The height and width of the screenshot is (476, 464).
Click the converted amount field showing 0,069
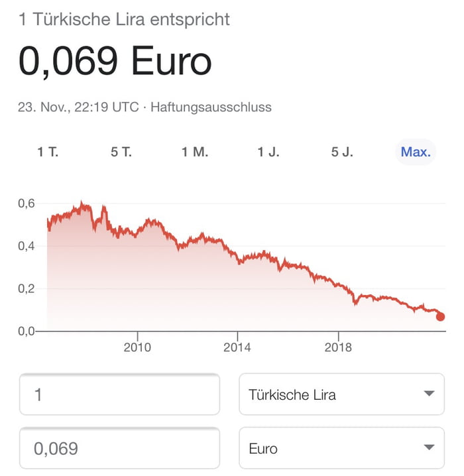pos(119,449)
